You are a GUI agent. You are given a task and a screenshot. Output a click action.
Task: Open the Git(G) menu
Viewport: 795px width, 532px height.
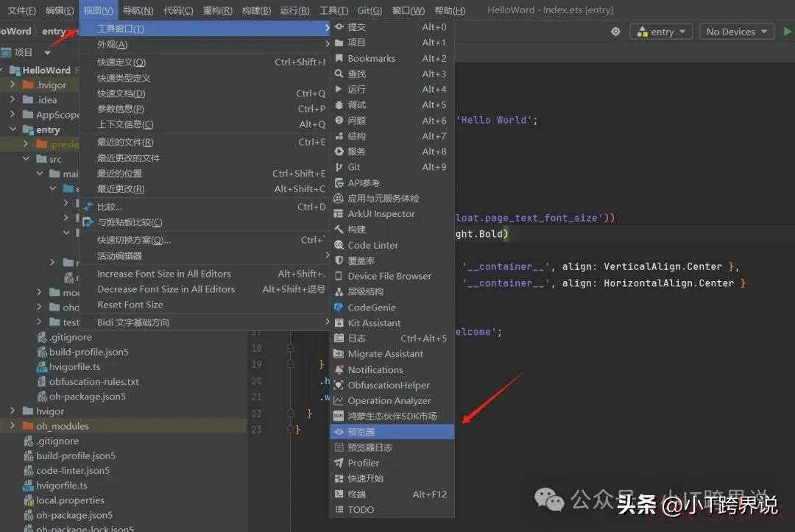[x=369, y=10]
